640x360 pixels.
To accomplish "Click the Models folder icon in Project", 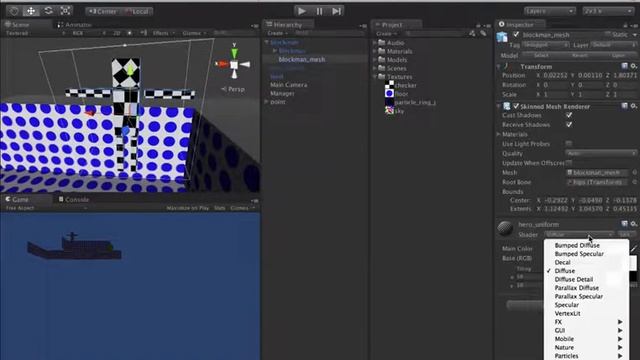I will (382, 60).
